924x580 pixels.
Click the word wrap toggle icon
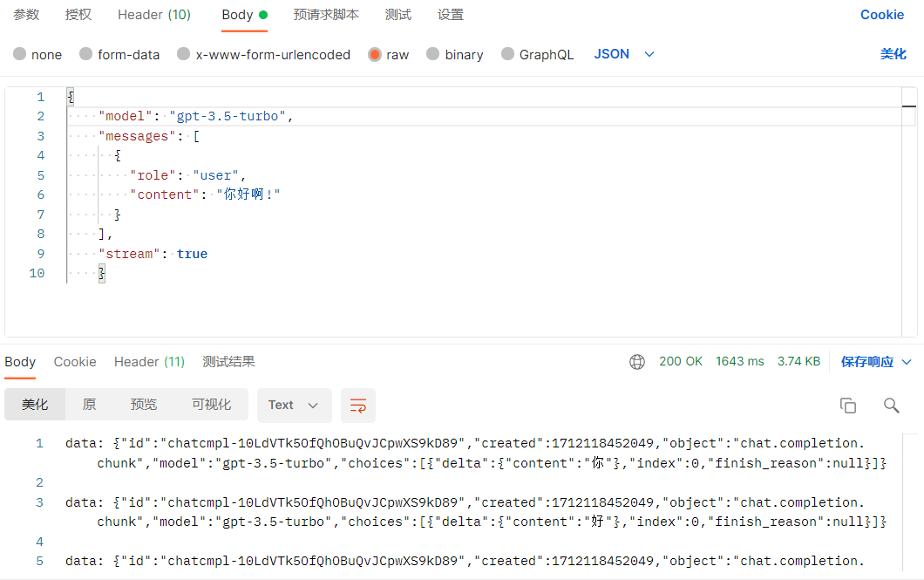(x=358, y=406)
